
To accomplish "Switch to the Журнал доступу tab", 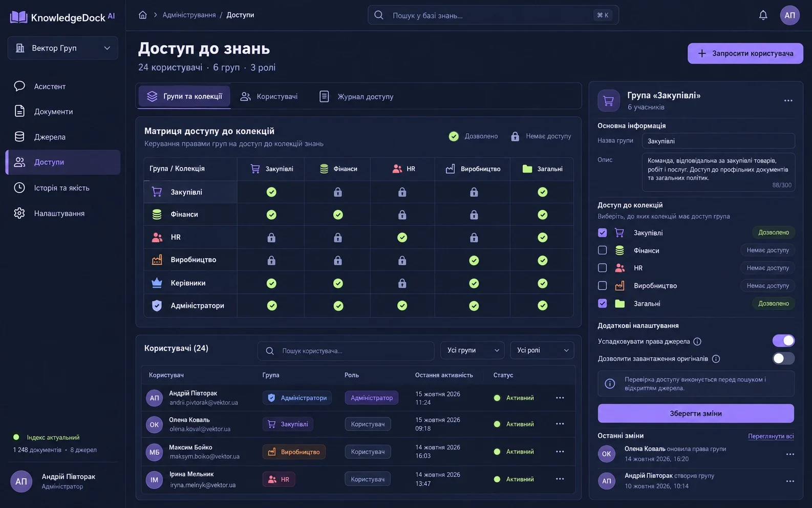I will [356, 96].
